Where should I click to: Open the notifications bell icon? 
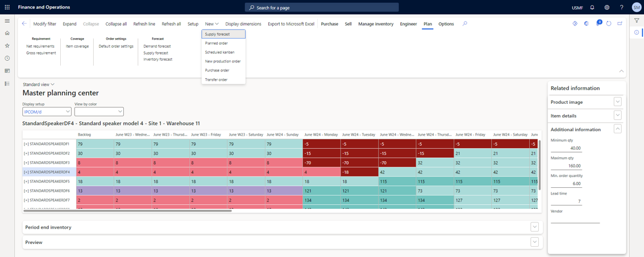[x=592, y=7]
